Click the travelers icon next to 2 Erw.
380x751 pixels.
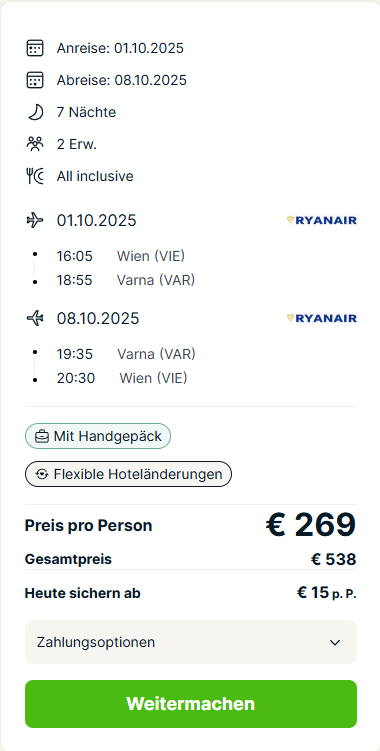[x=35, y=144]
